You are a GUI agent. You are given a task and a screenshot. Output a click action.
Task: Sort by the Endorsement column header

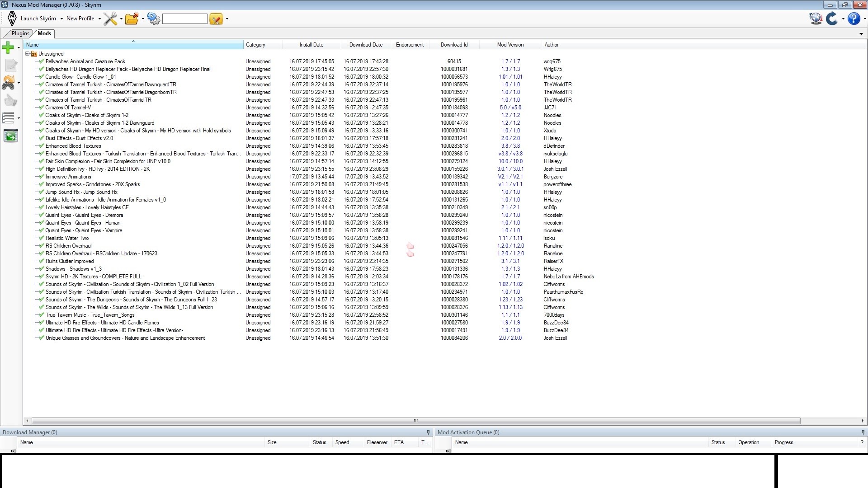point(410,45)
